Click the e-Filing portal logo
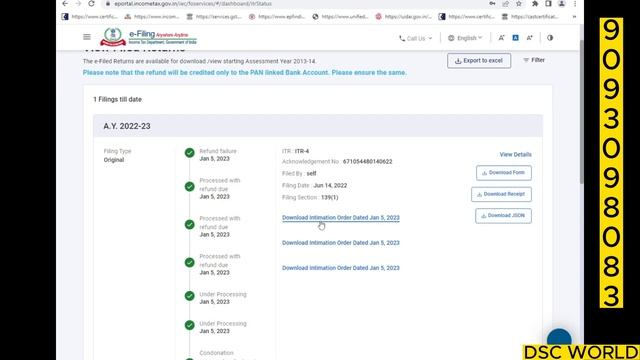The image size is (640, 360). pyautogui.click(x=148, y=37)
